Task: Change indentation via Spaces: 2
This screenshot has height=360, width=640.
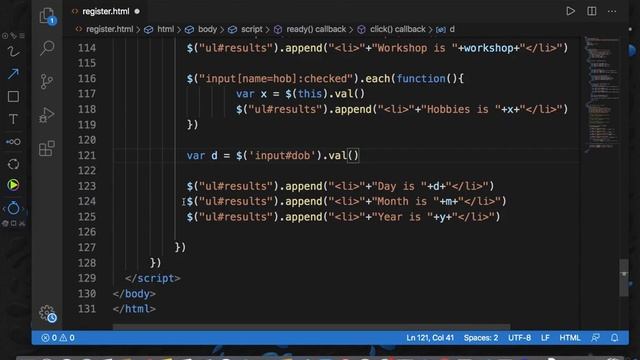Action: tap(481, 338)
